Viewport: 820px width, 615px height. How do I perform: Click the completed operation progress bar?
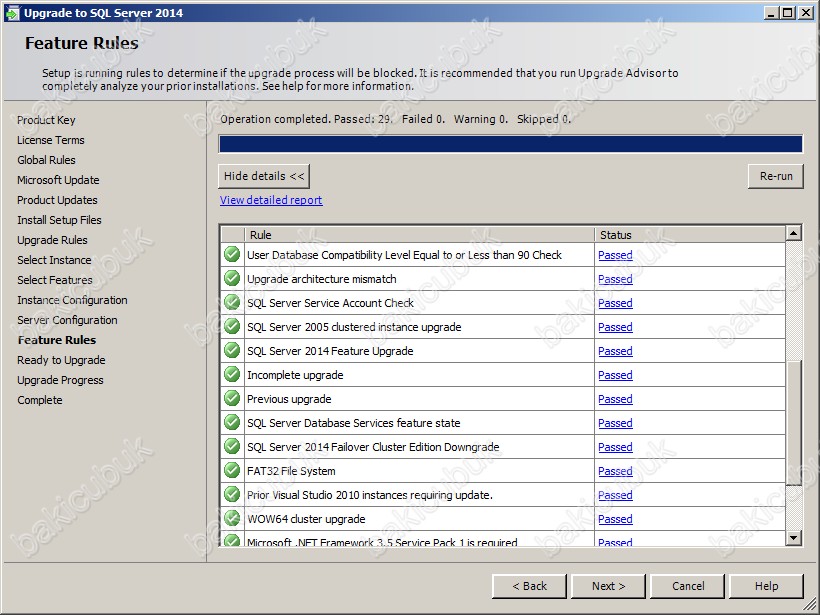click(x=510, y=144)
